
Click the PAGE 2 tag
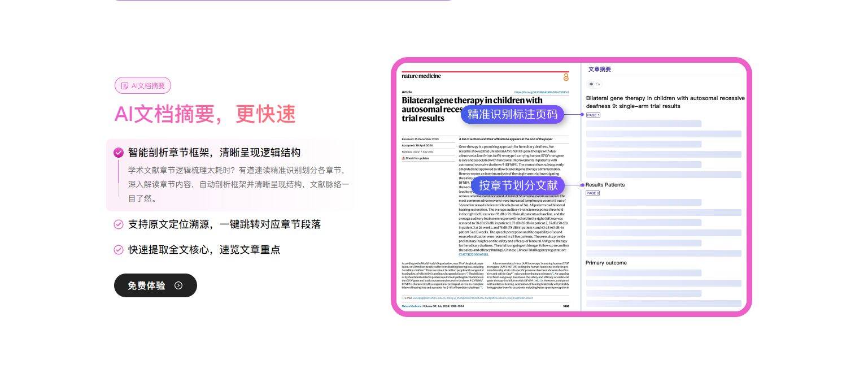(x=593, y=193)
